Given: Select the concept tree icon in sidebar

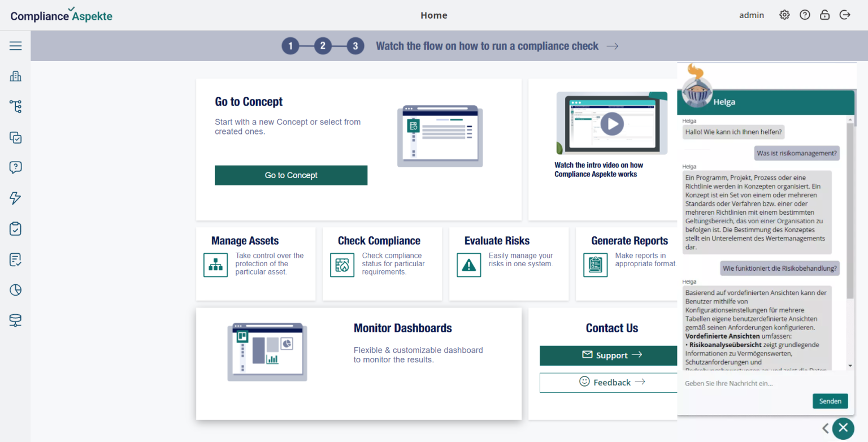Looking at the screenshot, I should pos(15,106).
